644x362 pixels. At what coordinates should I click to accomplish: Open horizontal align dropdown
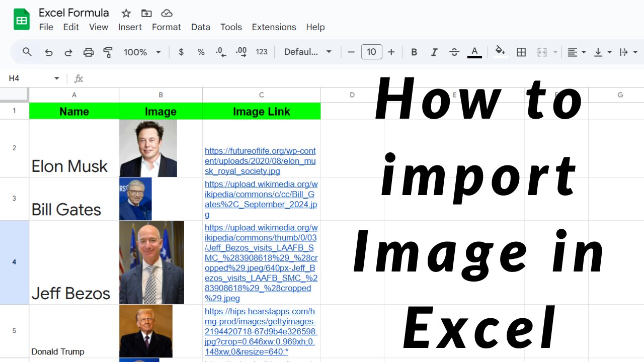coord(577,52)
